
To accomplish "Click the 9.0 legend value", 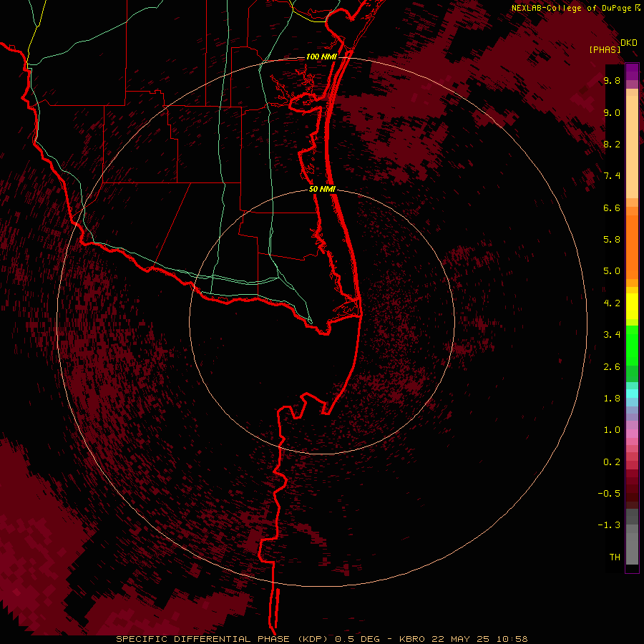I will point(612,112).
